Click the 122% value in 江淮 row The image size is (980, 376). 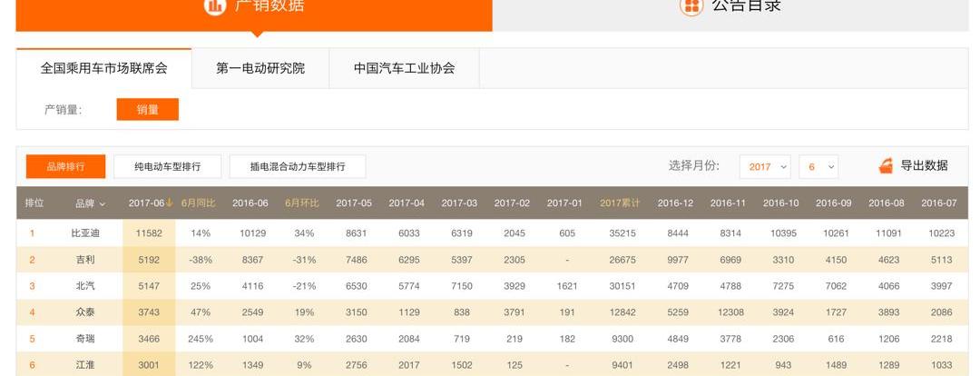click(x=201, y=365)
